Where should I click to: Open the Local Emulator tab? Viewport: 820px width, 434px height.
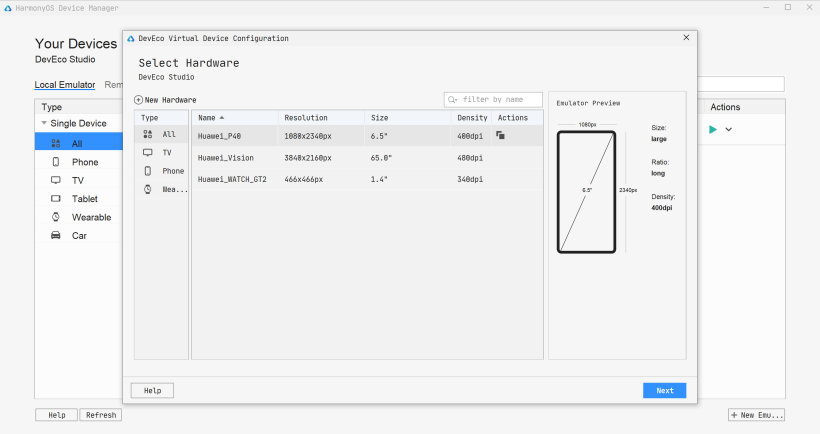[x=65, y=85]
